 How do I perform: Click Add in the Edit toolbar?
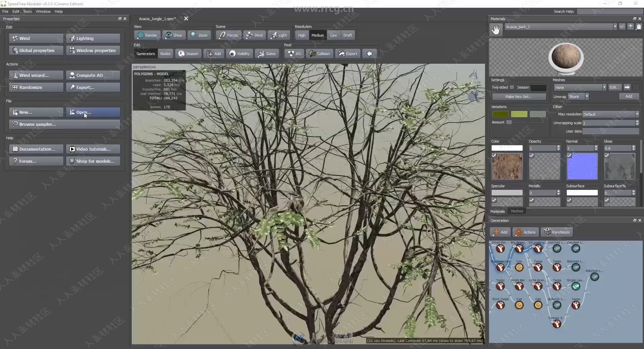[214, 54]
